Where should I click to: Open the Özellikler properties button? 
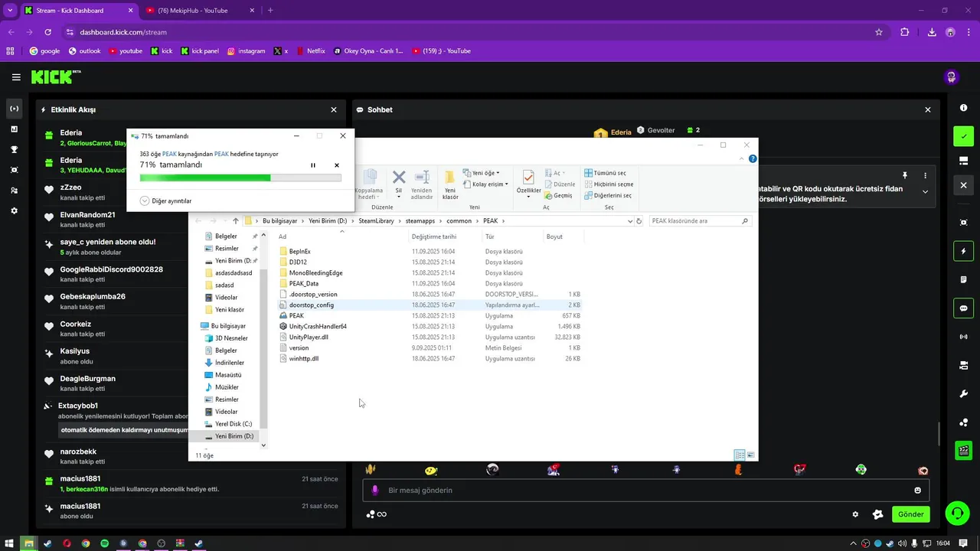[528, 184]
